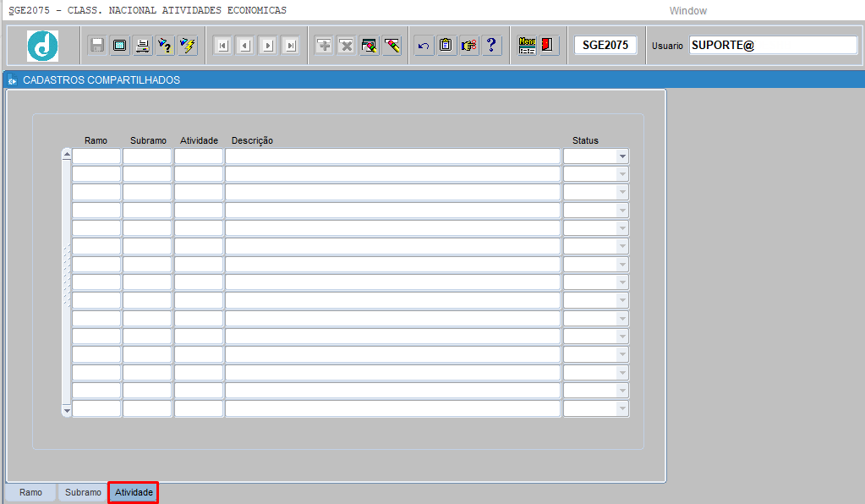The width and height of the screenshot is (865, 504).
Task: Click the clear record eraser-window icon
Action: [369, 45]
